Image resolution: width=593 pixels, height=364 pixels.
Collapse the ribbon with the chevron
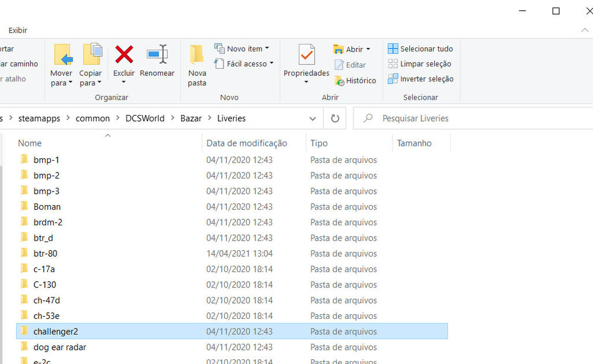585,30
